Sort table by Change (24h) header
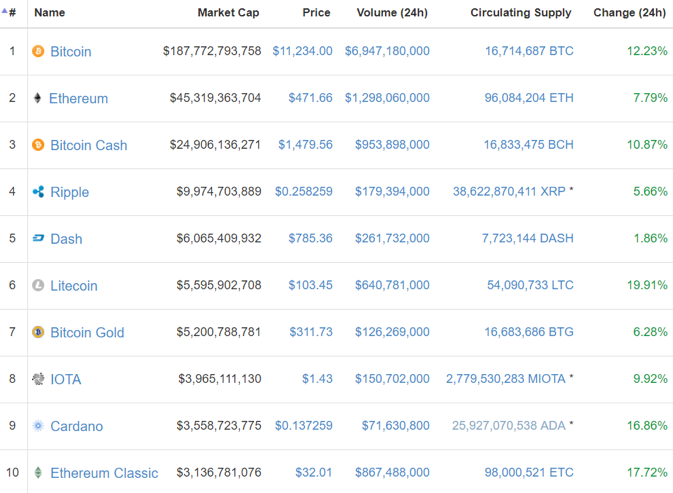Image resolution: width=673 pixels, height=493 pixels. pyautogui.click(x=630, y=12)
